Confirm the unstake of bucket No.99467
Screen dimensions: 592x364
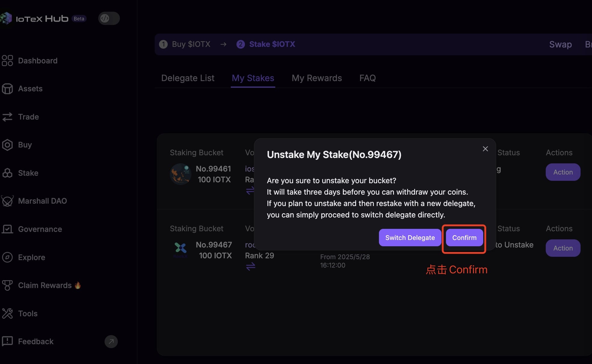coord(464,238)
